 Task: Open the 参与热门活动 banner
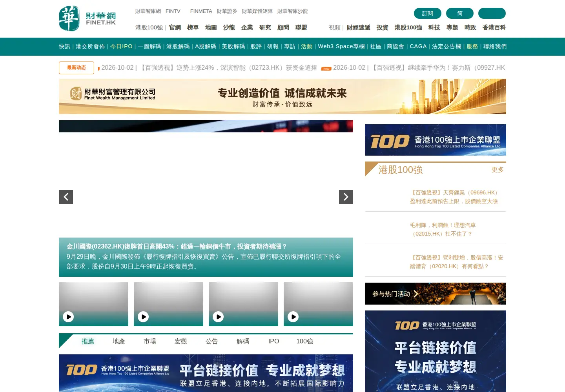[x=436, y=294]
